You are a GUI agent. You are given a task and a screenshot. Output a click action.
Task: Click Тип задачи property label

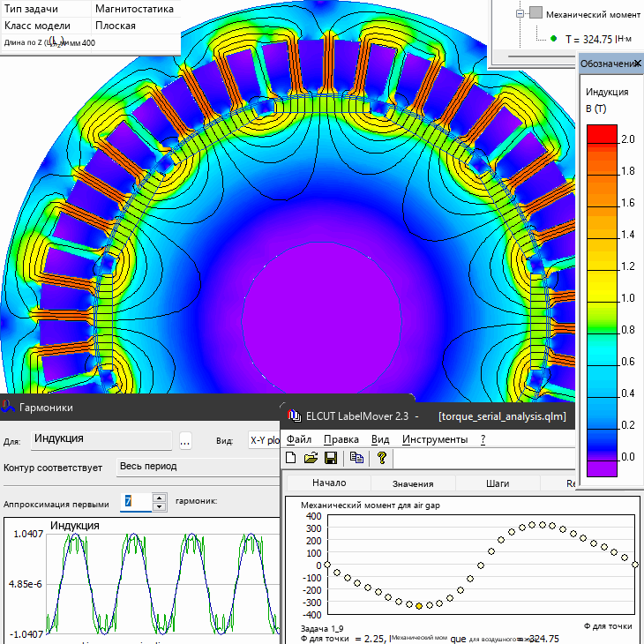coord(31,9)
